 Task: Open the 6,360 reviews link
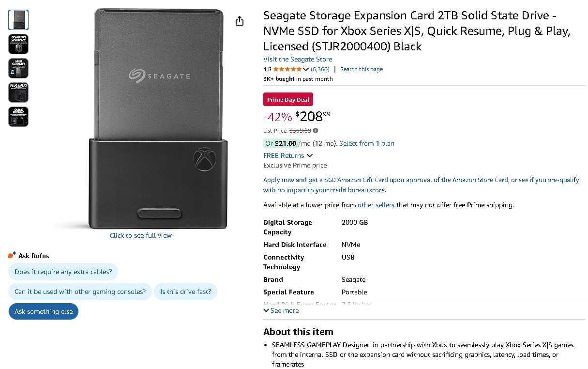pyautogui.click(x=320, y=69)
